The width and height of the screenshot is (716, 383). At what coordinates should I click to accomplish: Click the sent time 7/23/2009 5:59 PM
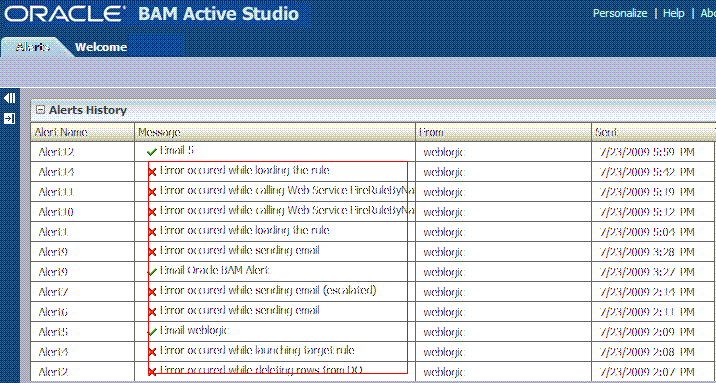coord(646,152)
